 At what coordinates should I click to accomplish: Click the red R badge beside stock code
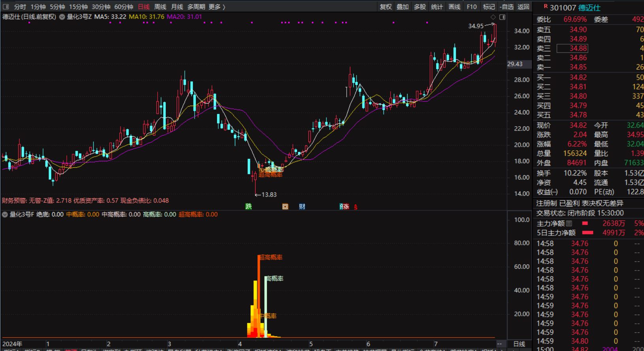point(545,7)
